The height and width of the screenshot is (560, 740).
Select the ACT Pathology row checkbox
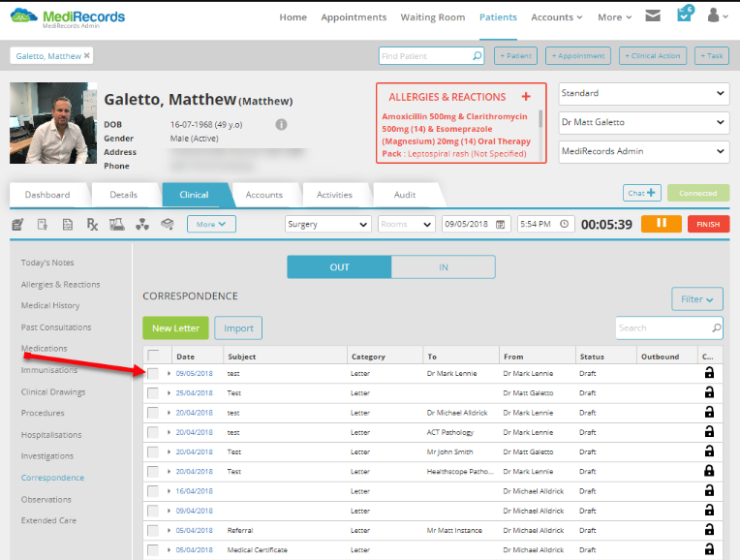(153, 432)
